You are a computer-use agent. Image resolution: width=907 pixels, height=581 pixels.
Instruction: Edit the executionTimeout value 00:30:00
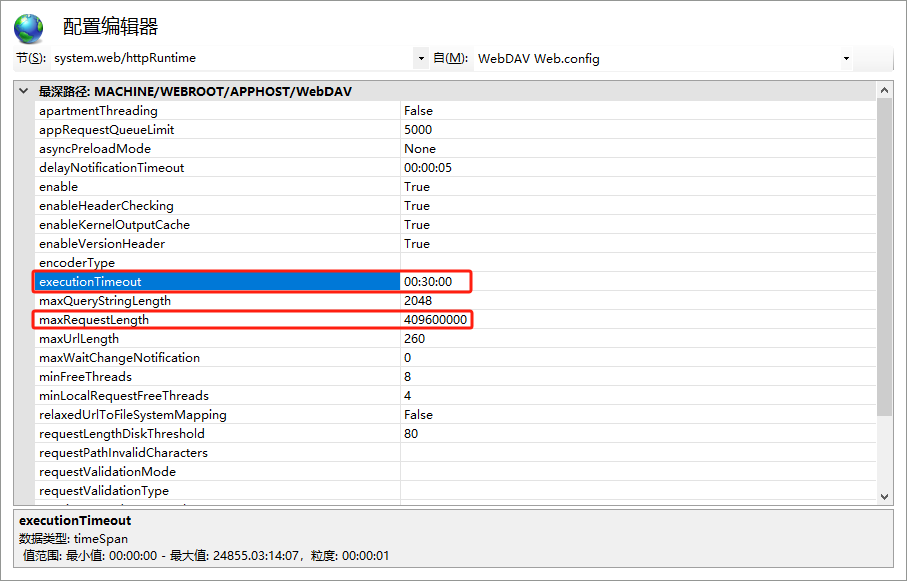point(428,282)
